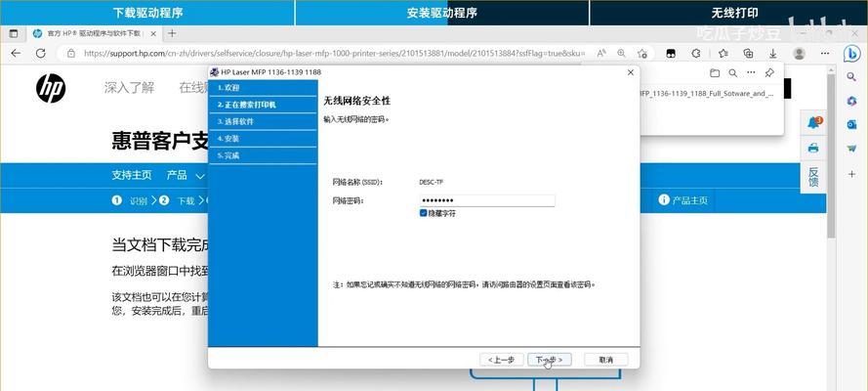Image resolution: width=868 pixels, height=391 pixels.
Task: Open 深入了解 menu on HP page
Action: (129, 88)
